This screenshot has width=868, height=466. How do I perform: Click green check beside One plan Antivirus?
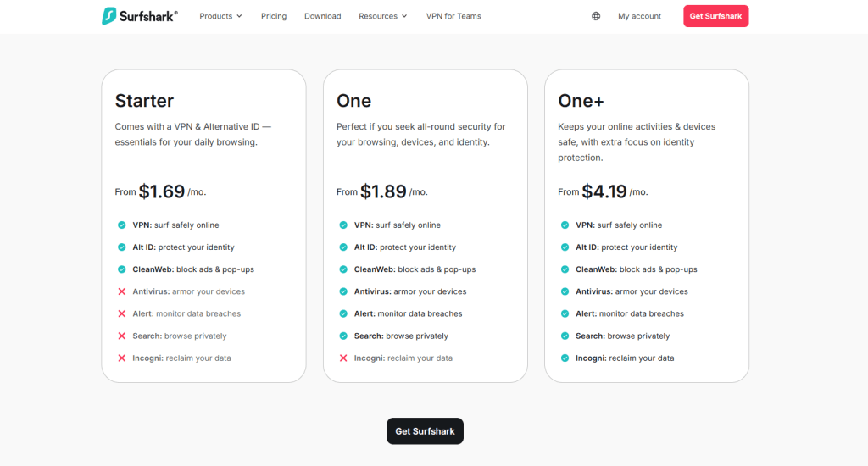click(343, 291)
